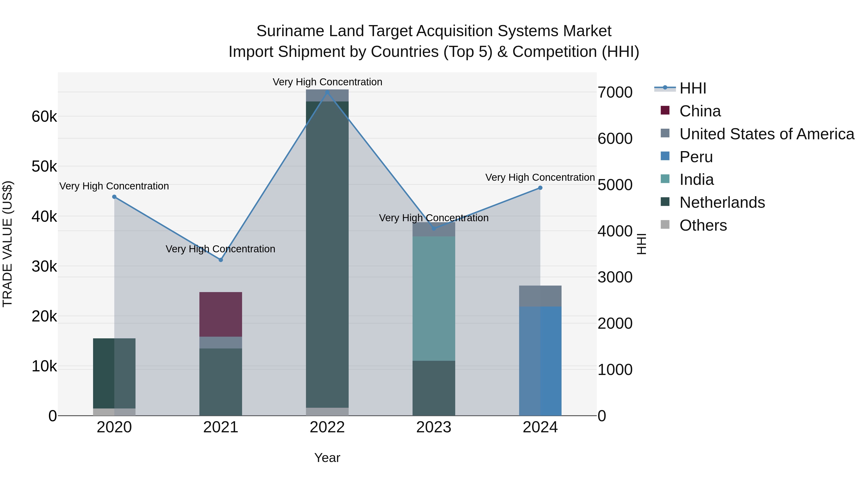Click the Netherlands segment in 2020 bar
This screenshot has height=488, width=868.
point(114,374)
